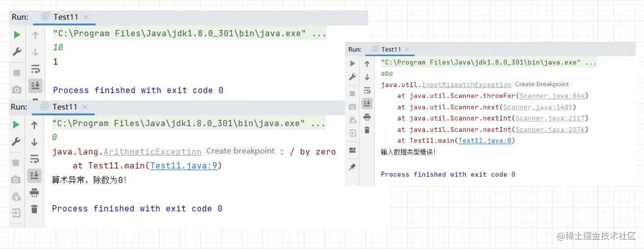The image size is (644, 249).
Task: Open the ArithmeticException class link
Action: (x=153, y=152)
